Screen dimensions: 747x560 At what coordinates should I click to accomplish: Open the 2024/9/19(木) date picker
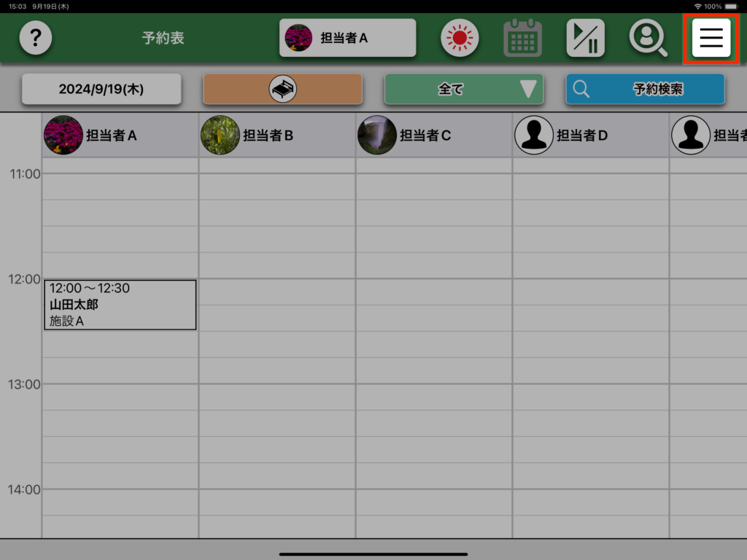[x=101, y=89]
